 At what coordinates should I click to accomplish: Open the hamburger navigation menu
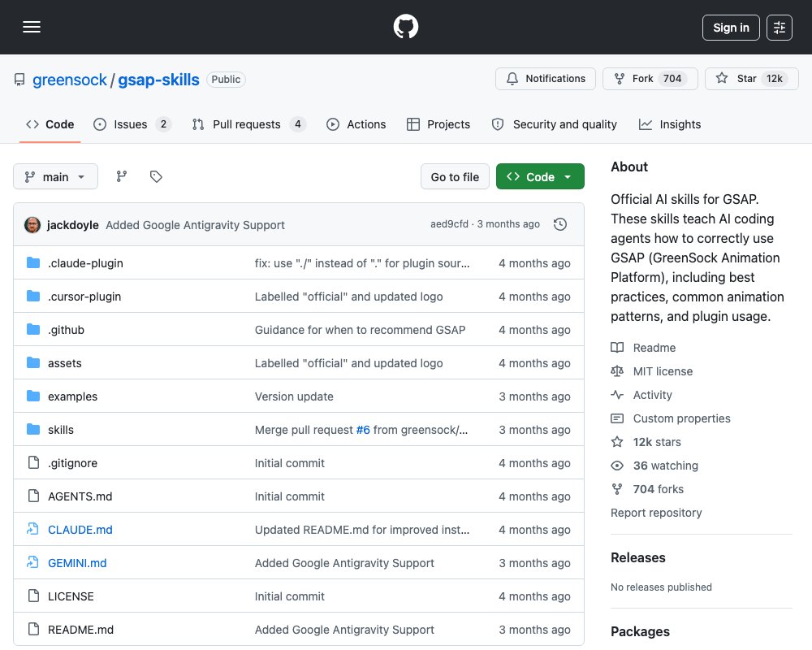pyautogui.click(x=32, y=27)
